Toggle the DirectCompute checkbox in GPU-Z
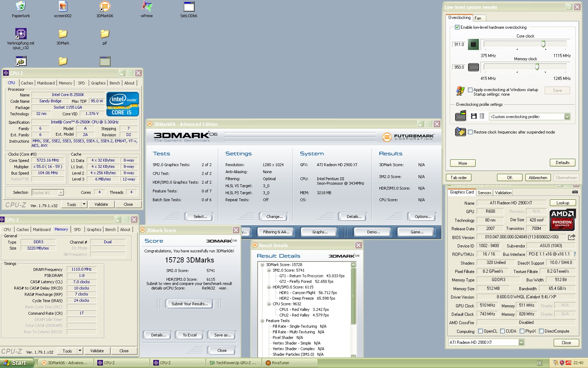 tap(541, 331)
